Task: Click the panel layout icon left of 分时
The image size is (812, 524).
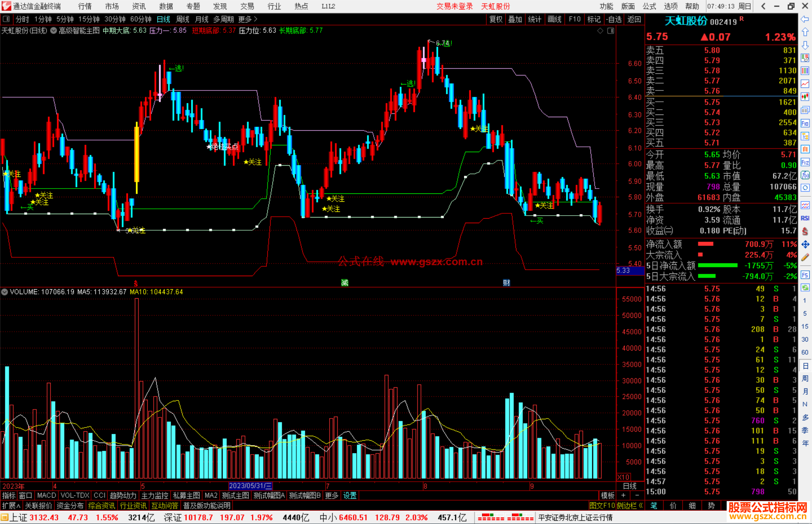Action: click(6, 19)
